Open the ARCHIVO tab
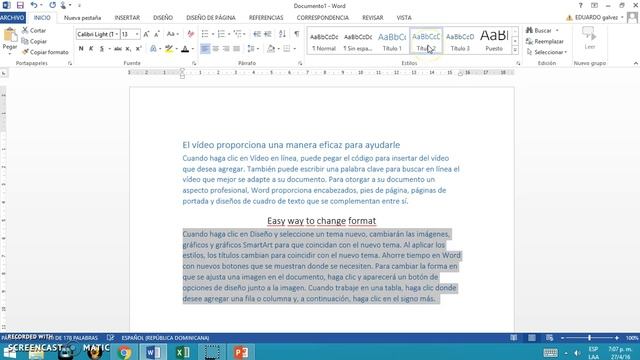Image resolution: width=640 pixels, height=360 pixels. (x=13, y=18)
